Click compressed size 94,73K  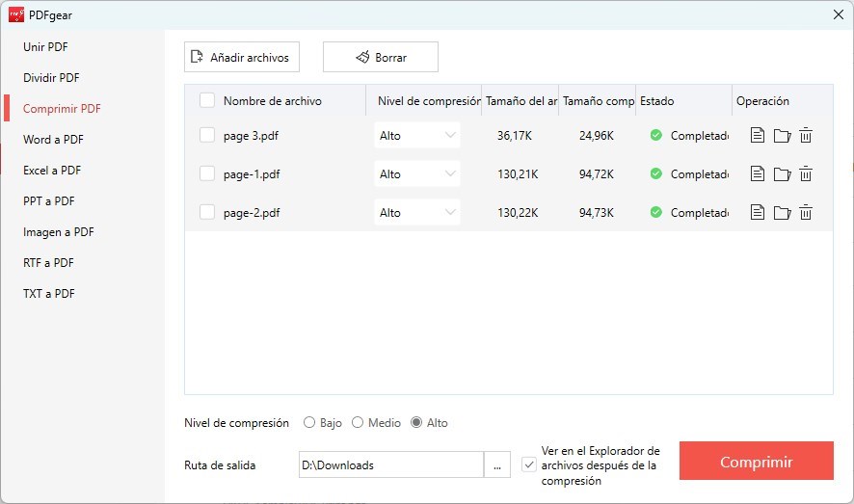click(x=597, y=213)
